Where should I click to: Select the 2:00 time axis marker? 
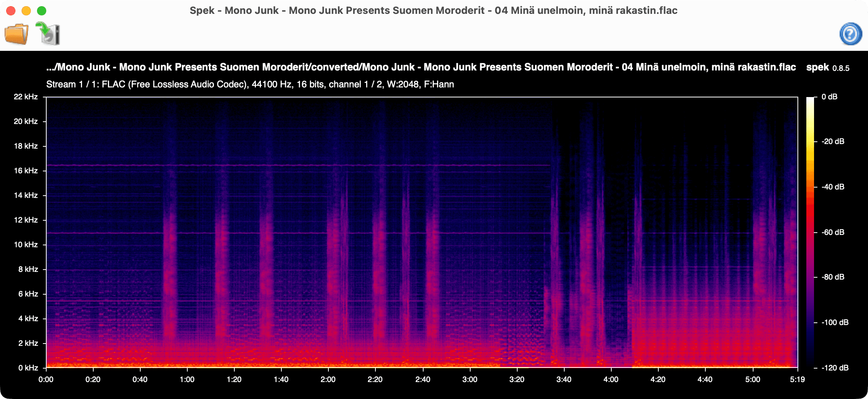(x=328, y=379)
